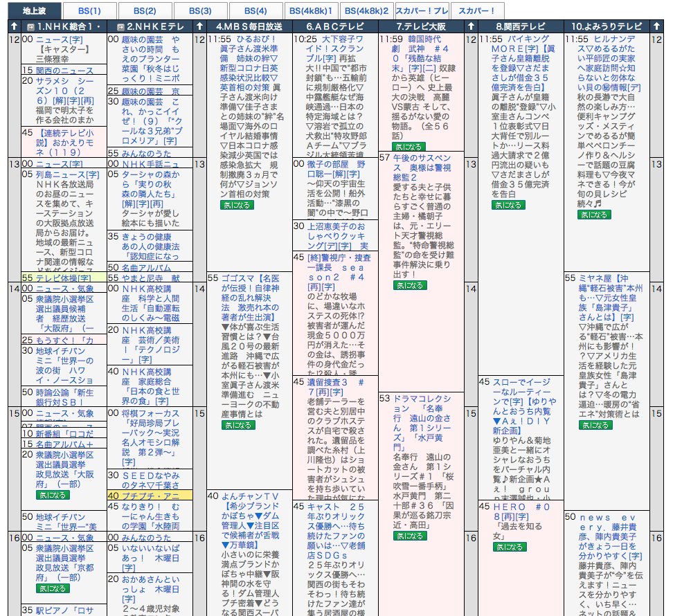Open 6.ABCテレビ channel header
Screen dimensions: 673x616
335,26
